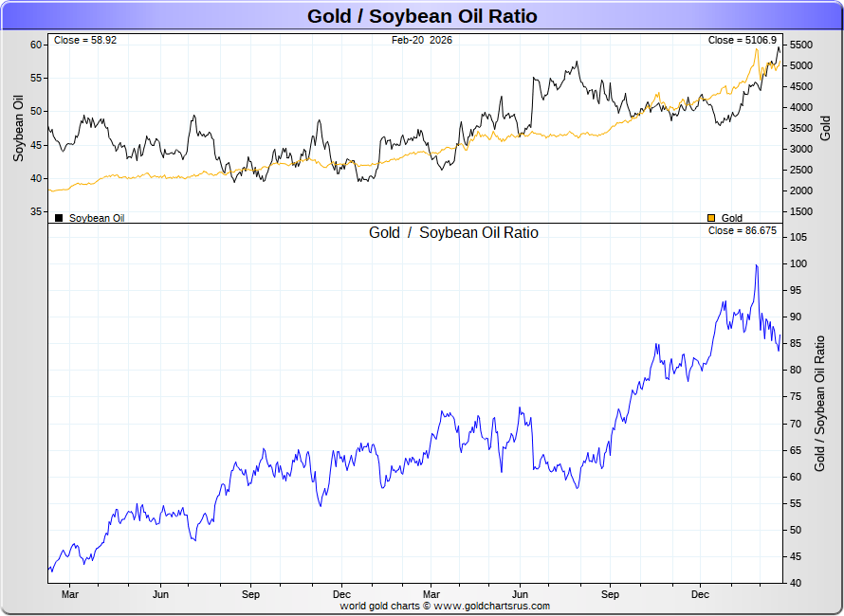This screenshot has width=844, height=616.
Task: Click the 35 tick on soybean oil axis
Action: (x=35, y=211)
